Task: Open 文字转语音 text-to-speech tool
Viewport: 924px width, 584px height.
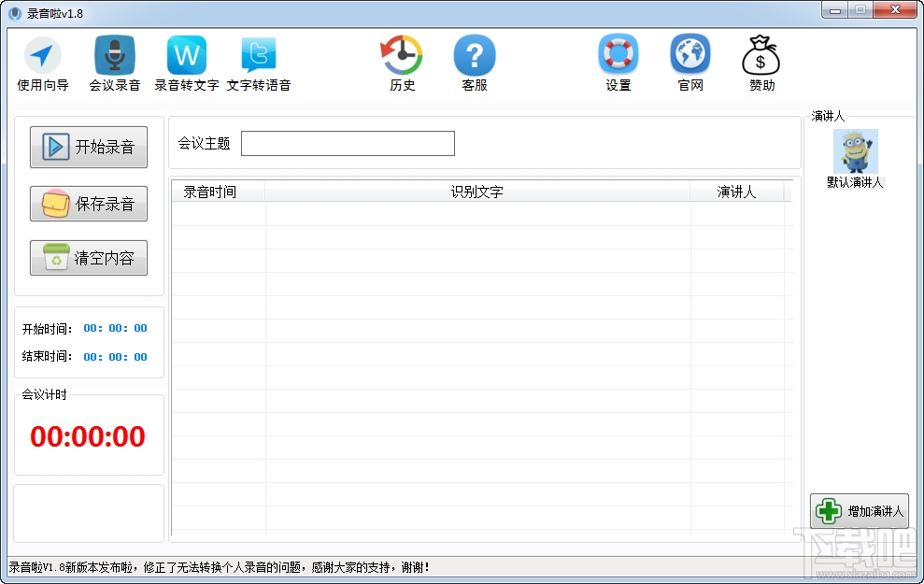Action: (x=259, y=62)
